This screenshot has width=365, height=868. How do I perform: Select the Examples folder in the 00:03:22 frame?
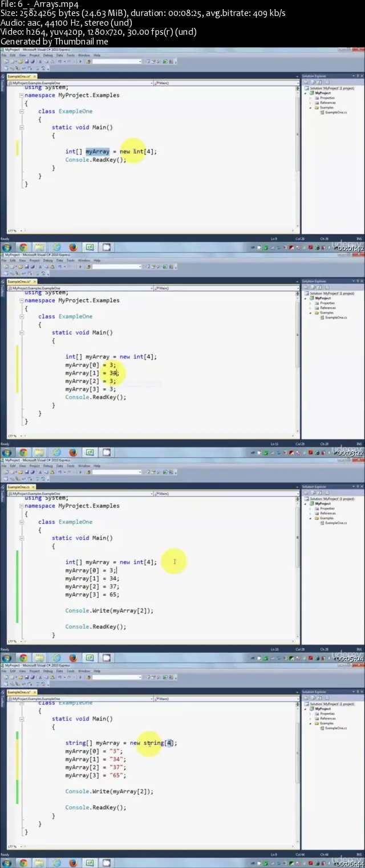(x=324, y=313)
